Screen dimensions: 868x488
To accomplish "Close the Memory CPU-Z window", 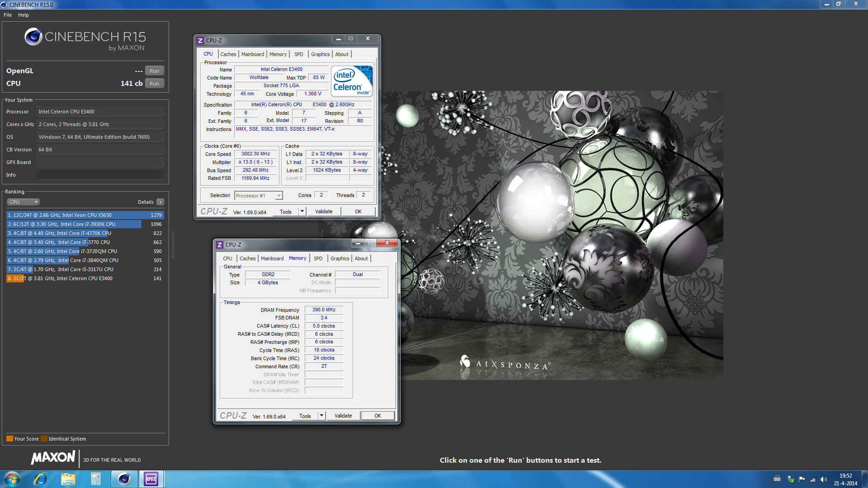I will (387, 243).
